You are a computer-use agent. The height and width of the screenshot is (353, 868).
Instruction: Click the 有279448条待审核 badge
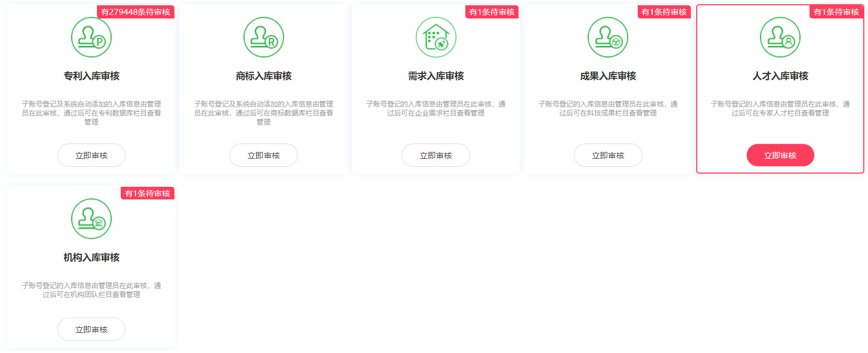point(135,12)
